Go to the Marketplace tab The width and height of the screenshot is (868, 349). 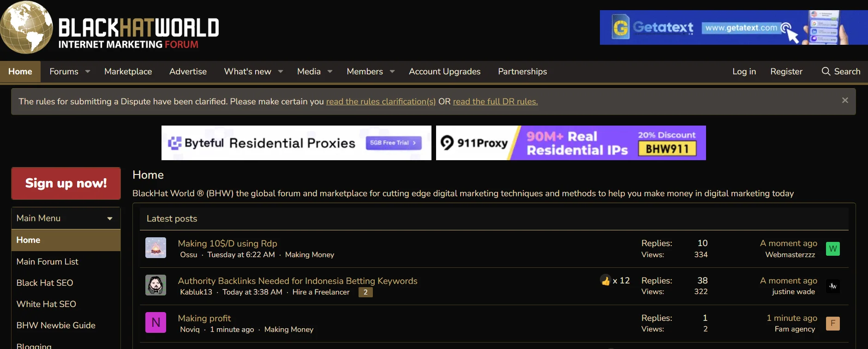click(128, 72)
